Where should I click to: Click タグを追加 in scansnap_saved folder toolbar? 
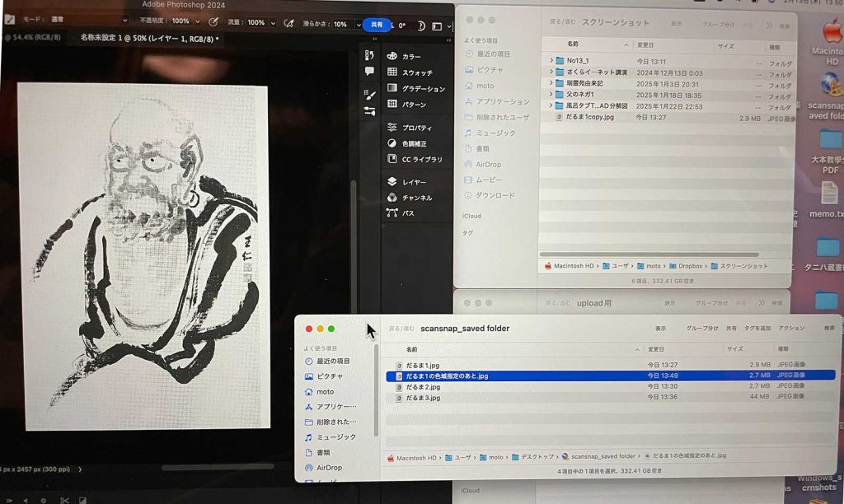click(757, 328)
